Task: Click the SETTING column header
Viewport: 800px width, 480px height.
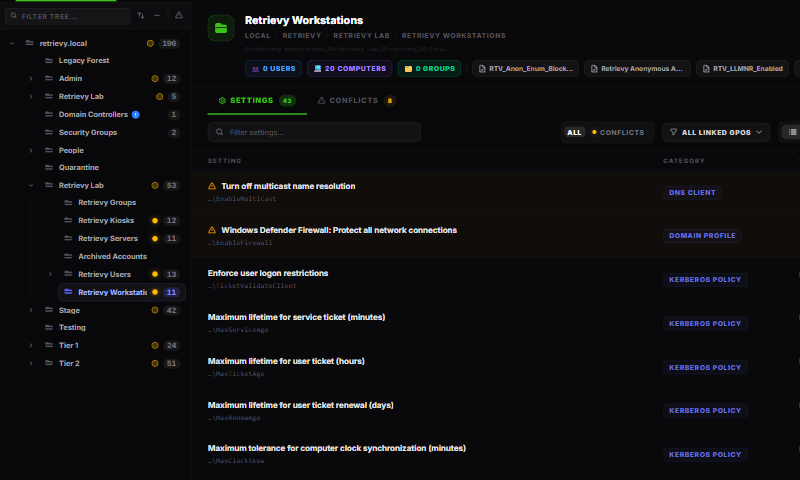Action: click(x=224, y=161)
